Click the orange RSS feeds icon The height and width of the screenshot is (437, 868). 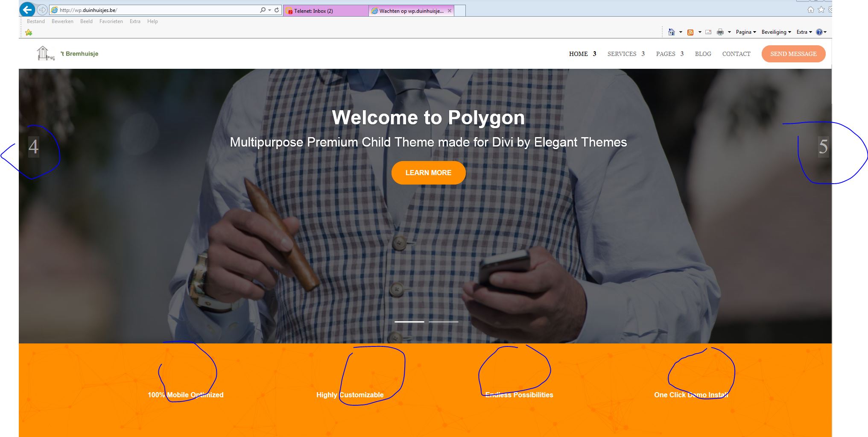point(690,32)
